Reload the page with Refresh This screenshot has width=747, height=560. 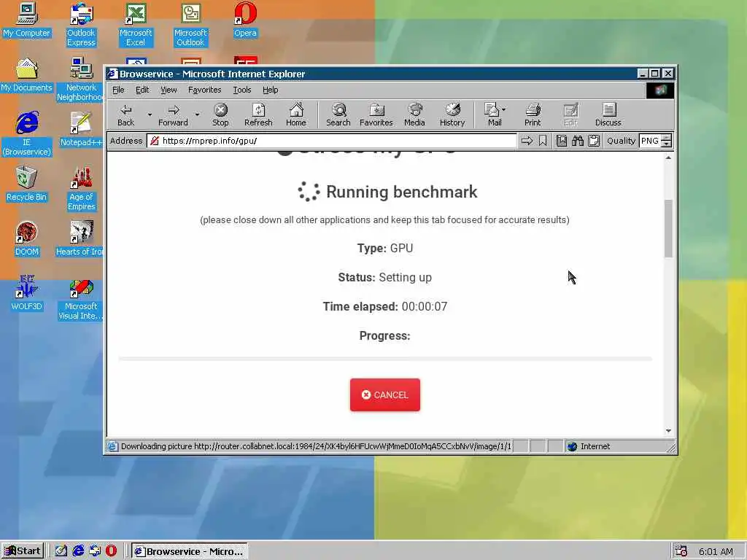[x=258, y=115]
